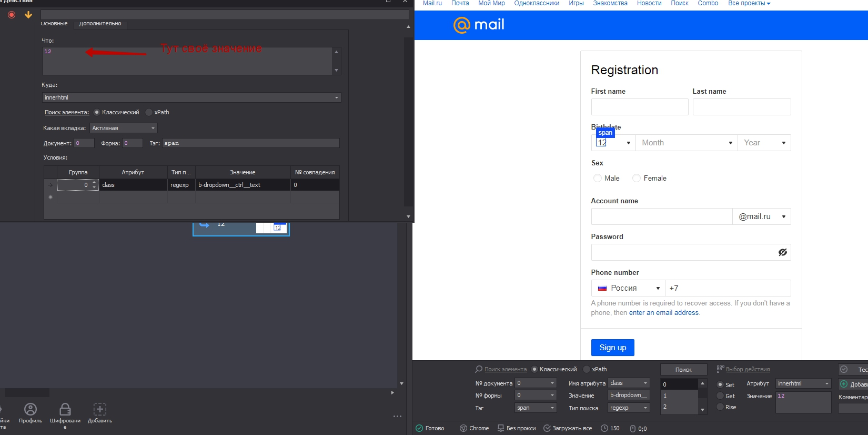Open the Все проекты menu

749,3
